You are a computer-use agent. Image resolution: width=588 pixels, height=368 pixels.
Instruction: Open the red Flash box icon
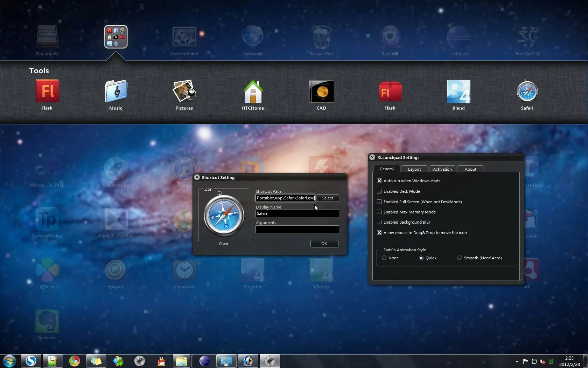[x=390, y=92]
